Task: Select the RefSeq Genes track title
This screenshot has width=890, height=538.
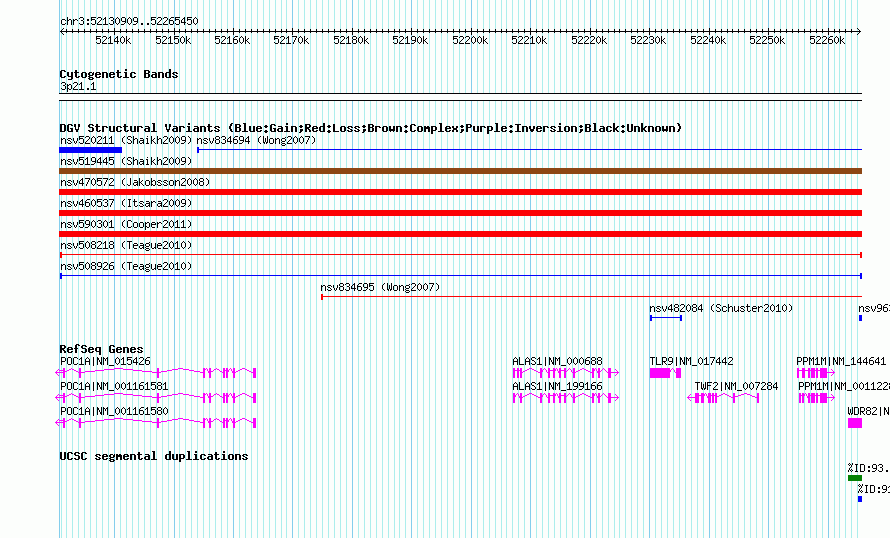Action: tap(101, 349)
